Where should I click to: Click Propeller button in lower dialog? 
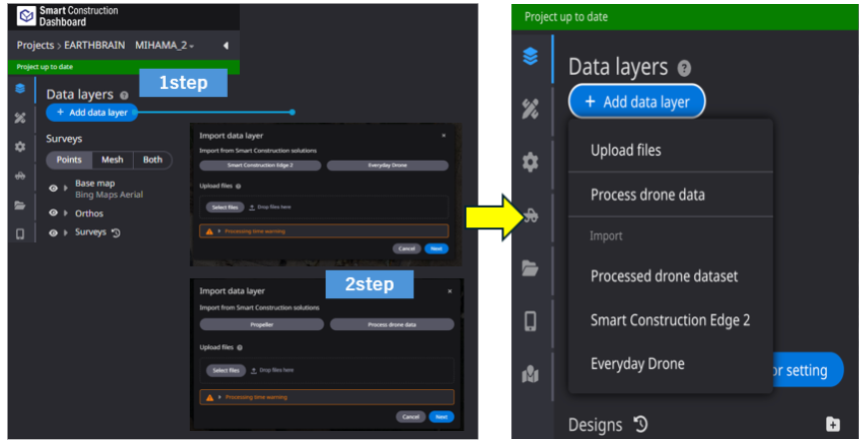coord(262,325)
